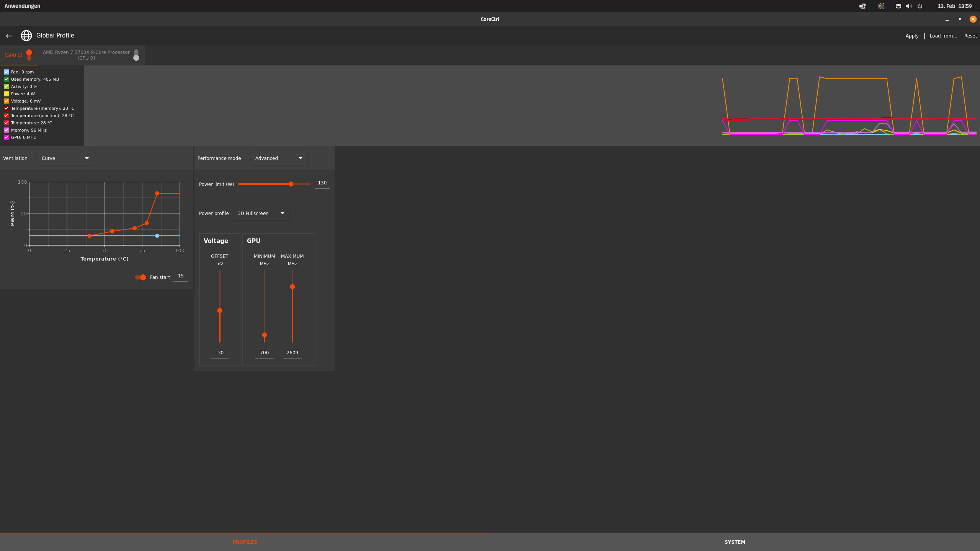Disable the Fan start toggle
This screenshot has width=980, height=551.
pyautogui.click(x=140, y=277)
